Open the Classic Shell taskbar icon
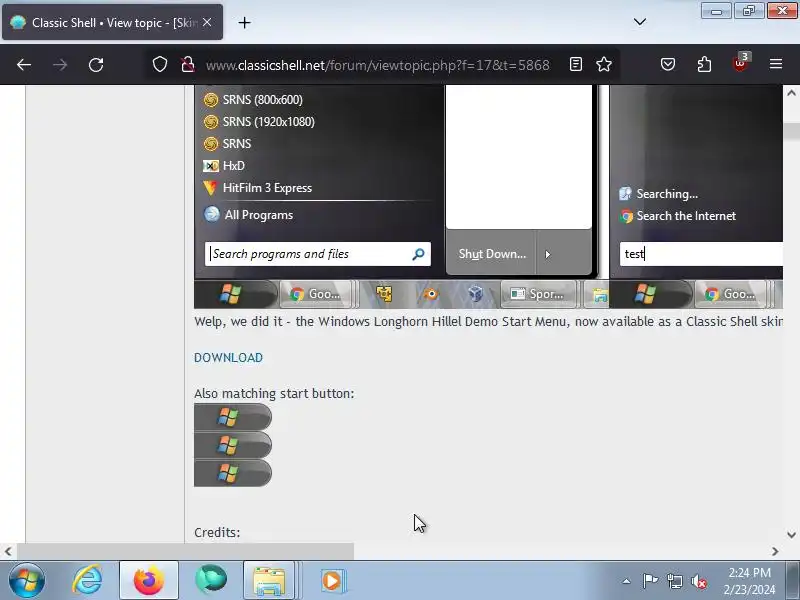This screenshot has width=800, height=600. tap(211, 581)
